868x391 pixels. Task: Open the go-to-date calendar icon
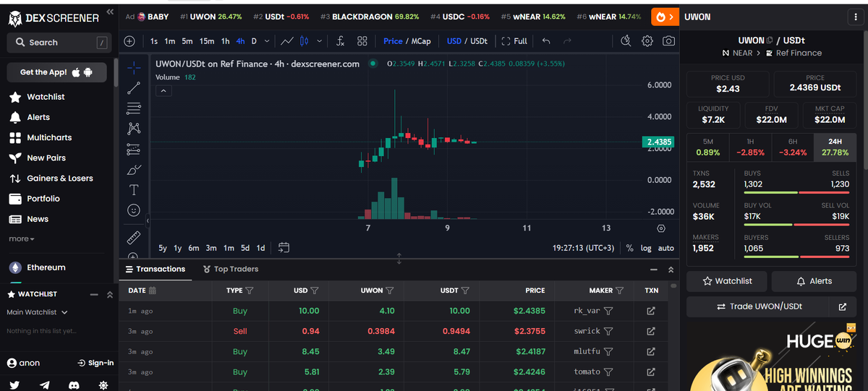pyautogui.click(x=284, y=247)
